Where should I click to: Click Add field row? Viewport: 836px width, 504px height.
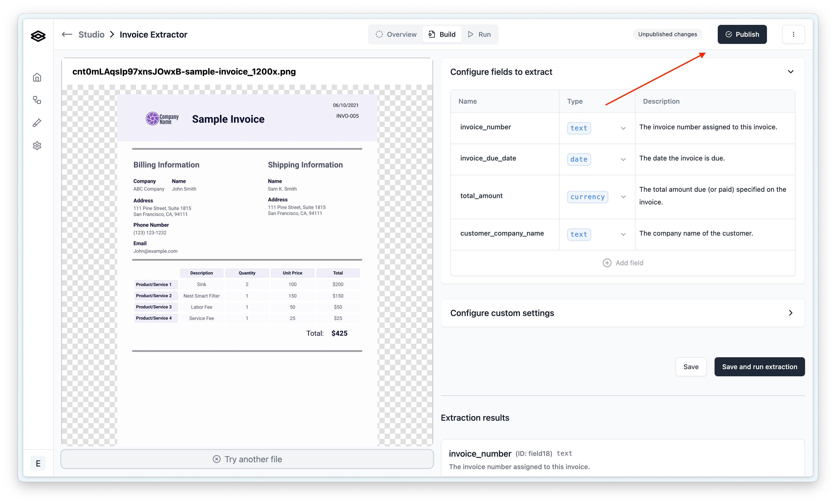[x=623, y=263]
